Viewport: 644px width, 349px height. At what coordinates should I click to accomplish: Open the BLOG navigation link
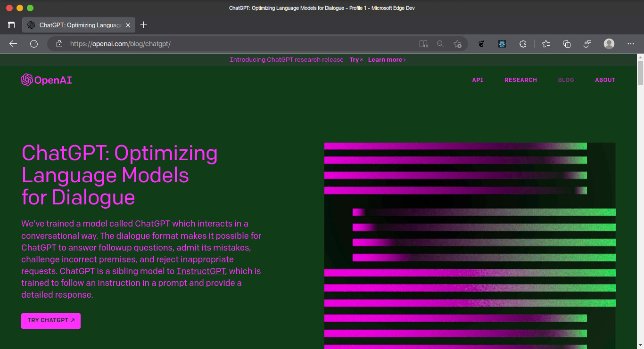[566, 80]
